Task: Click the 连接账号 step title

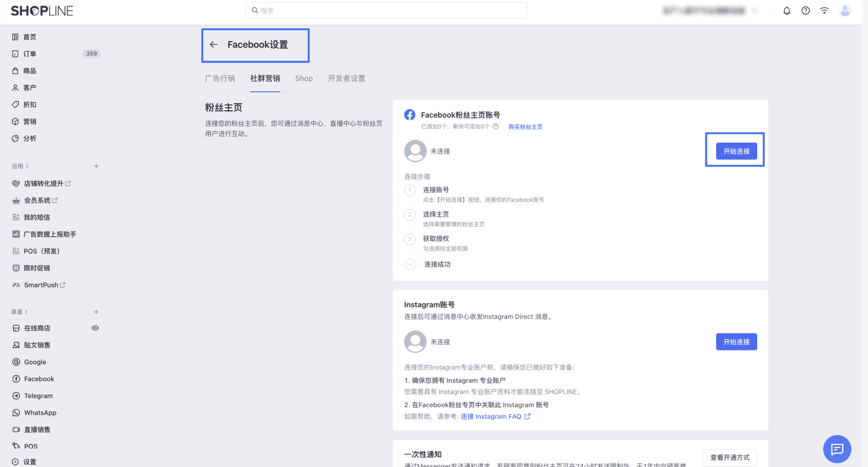Action: (436, 190)
